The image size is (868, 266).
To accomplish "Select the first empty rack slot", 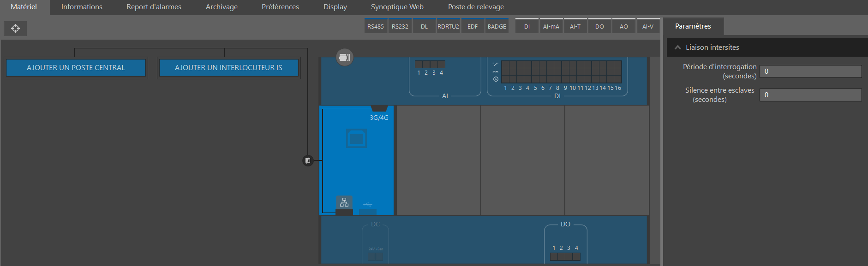I will click(438, 160).
